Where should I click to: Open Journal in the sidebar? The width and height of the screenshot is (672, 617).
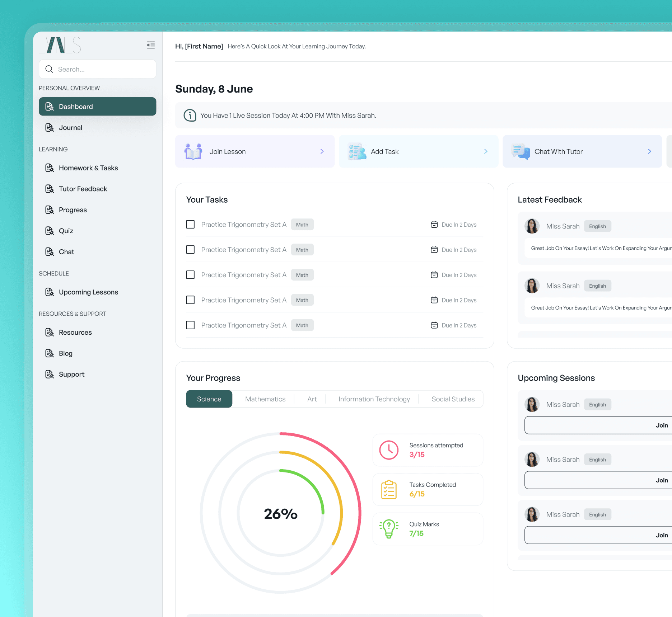pos(98,128)
